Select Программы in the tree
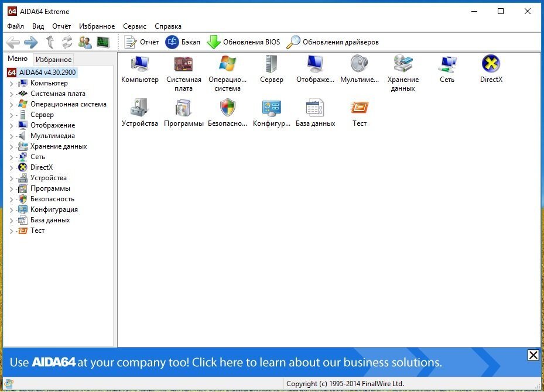The height and width of the screenshot is (392, 544). [50, 188]
